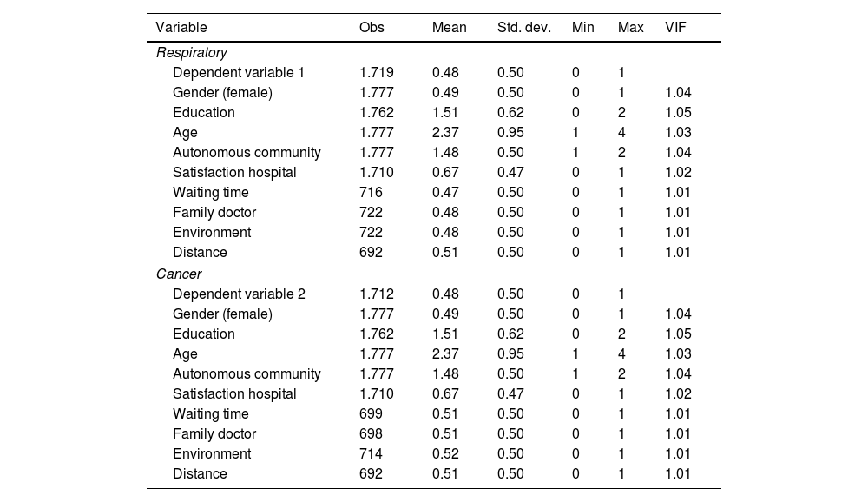This screenshot has width=868, height=502.
Task: Select the 0.52 mean value
Action: [444, 454]
